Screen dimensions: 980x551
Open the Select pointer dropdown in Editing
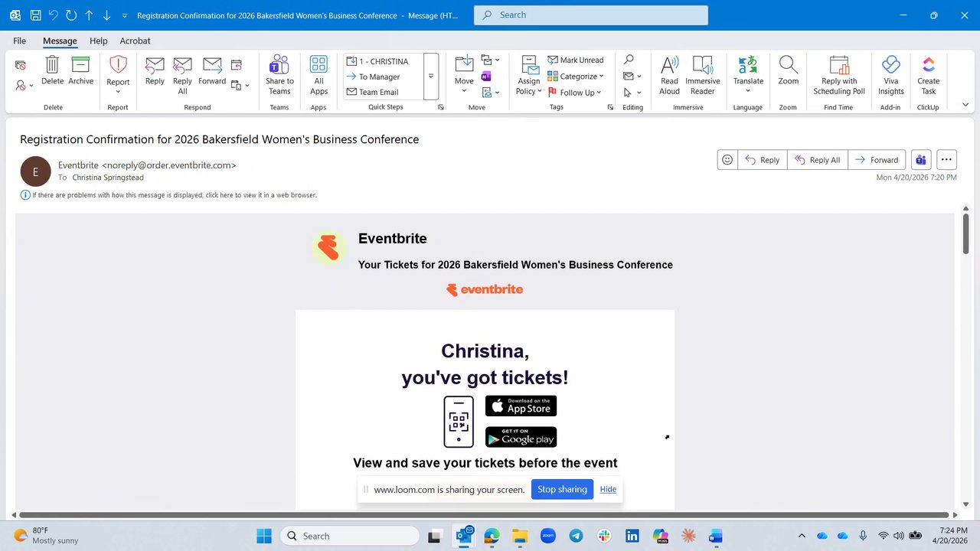coord(632,93)
